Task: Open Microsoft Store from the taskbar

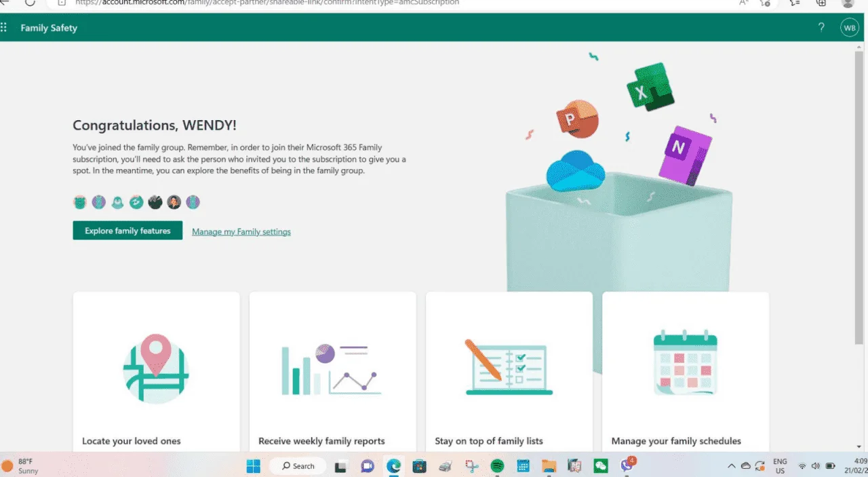Action: tap(419, 466)
